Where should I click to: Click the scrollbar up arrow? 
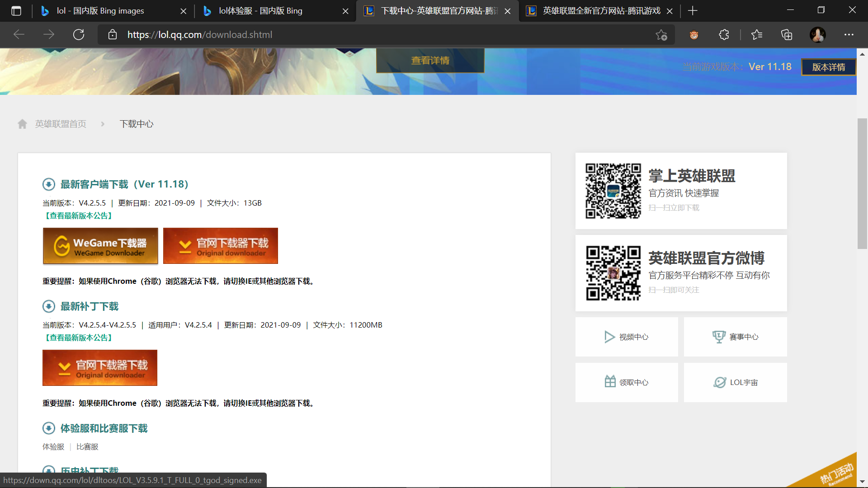pyautogui.click(x=862, y=54)
